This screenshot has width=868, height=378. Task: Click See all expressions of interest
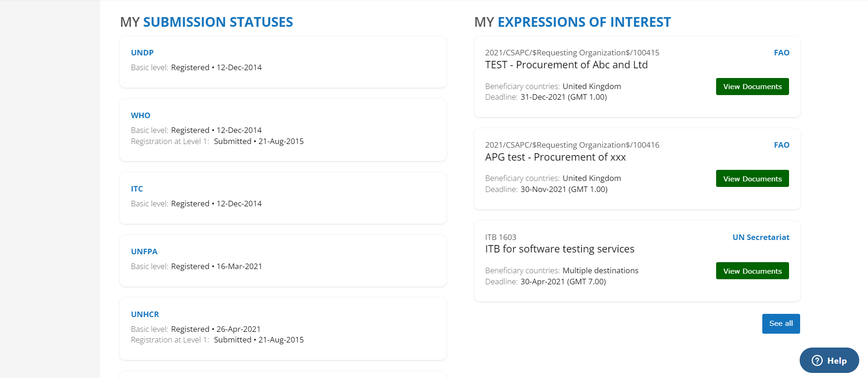click(781, 324)
